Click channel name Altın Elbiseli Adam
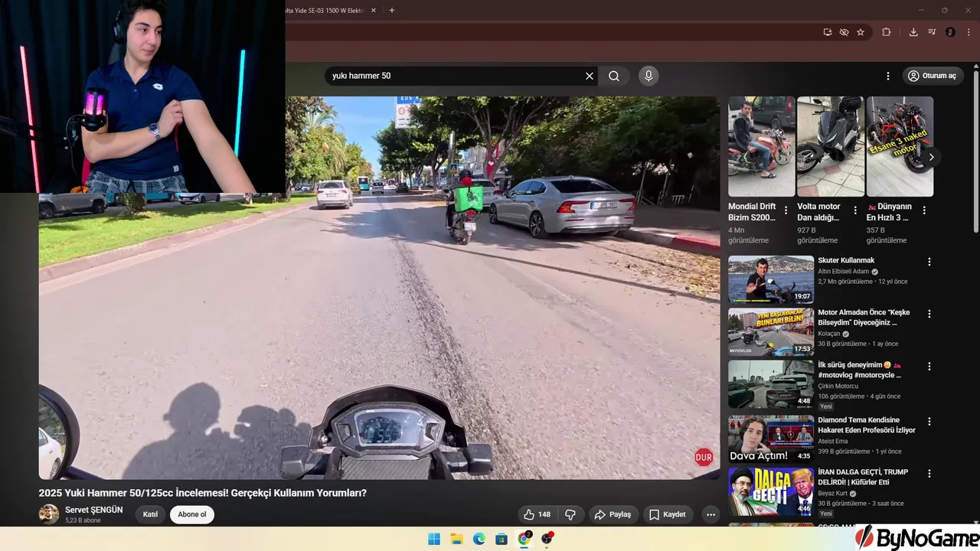Screen dimensions: 980x551 point(844,272)
